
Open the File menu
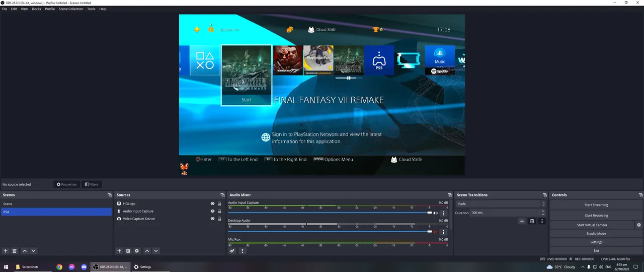click(5, 9)
